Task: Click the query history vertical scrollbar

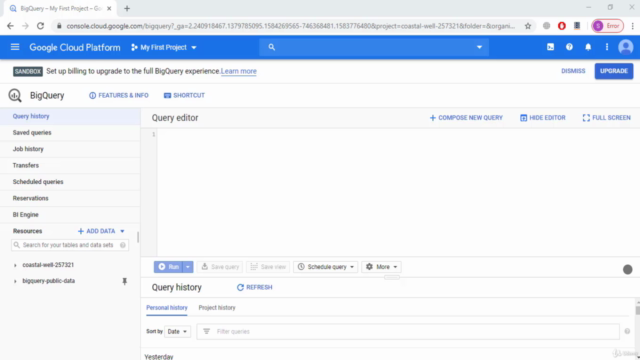Action: (638, 310)
